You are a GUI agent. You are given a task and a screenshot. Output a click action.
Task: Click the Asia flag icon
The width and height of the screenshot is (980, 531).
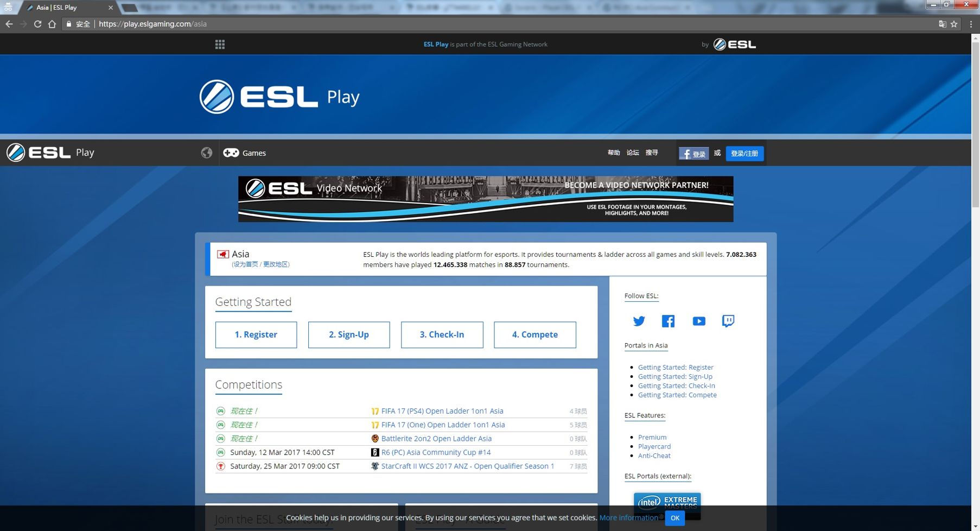[222, 254]
